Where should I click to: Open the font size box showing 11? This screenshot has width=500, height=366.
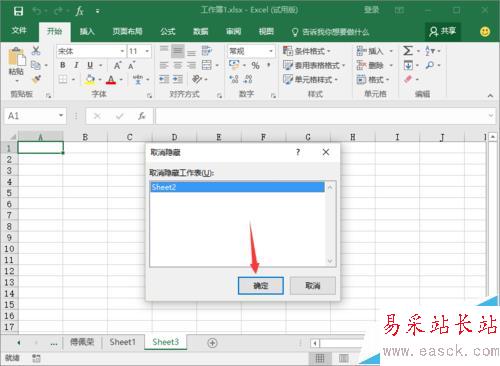pos(140,51)
